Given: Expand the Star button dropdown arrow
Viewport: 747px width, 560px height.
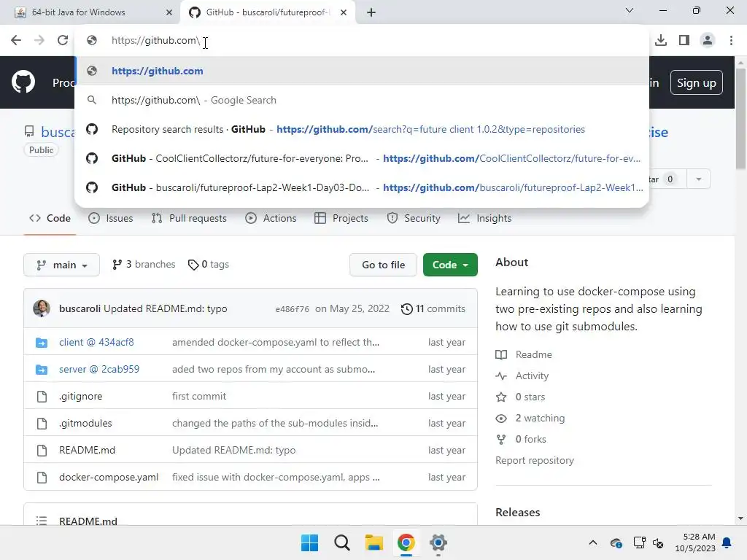Looking at the screenshot, I should click(x=698, y=179).
